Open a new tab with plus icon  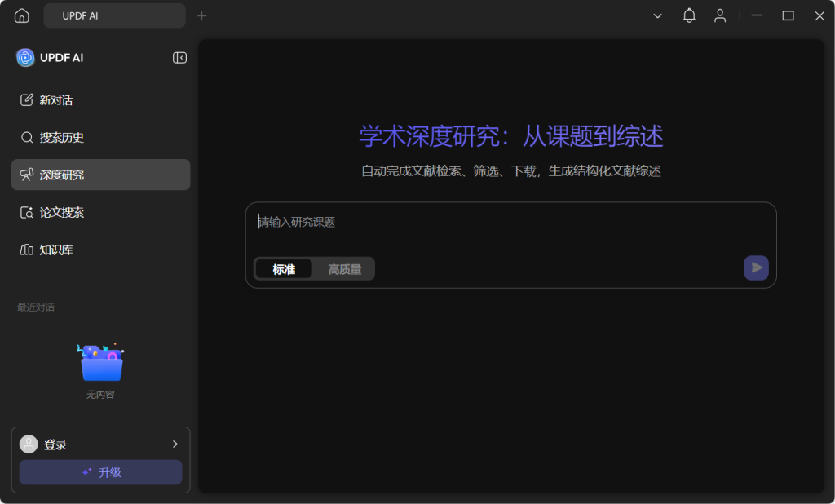202,15
